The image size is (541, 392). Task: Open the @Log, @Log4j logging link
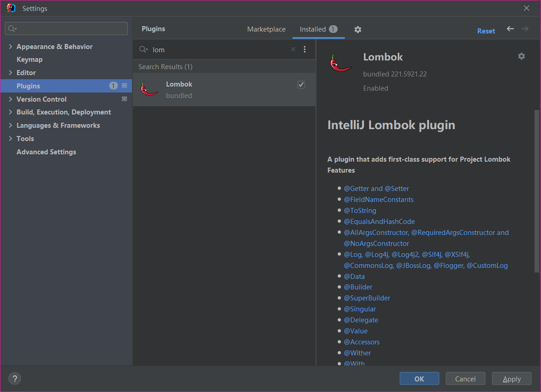[x=426, y=260]
